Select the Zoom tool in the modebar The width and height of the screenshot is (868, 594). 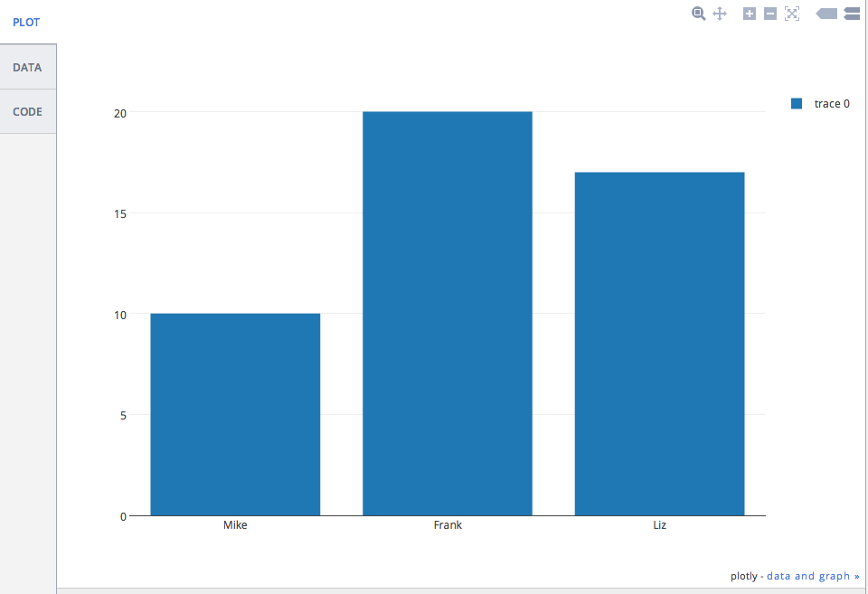[x=699, y=14]
